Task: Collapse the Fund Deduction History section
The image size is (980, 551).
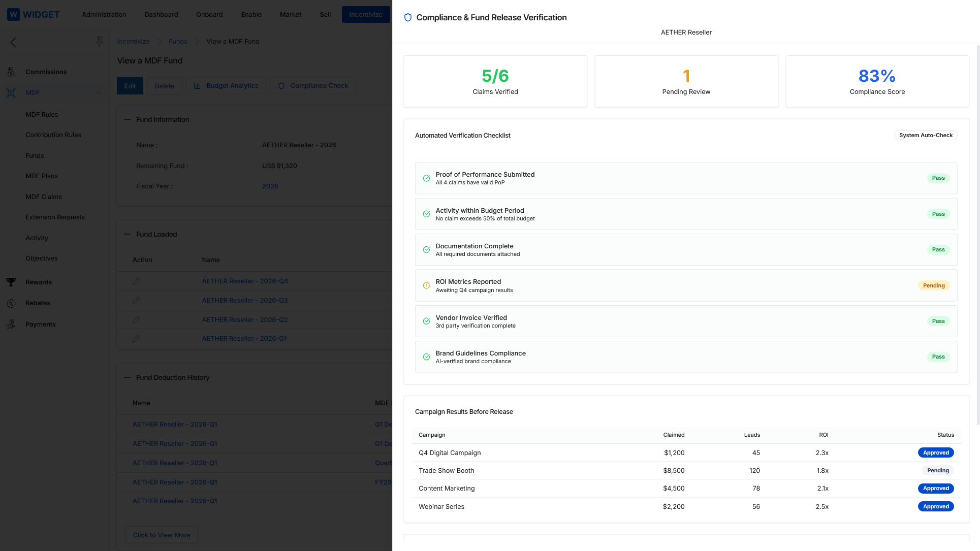Action: click(128, 378)
